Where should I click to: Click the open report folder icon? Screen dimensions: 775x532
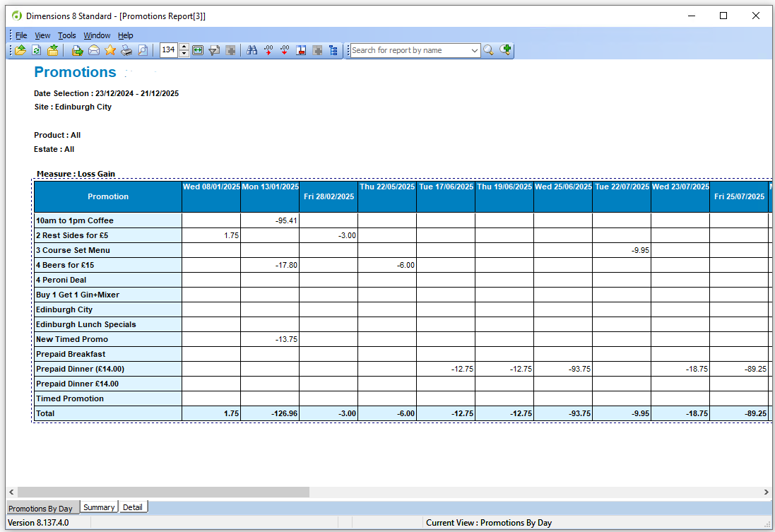coord(20,50)
